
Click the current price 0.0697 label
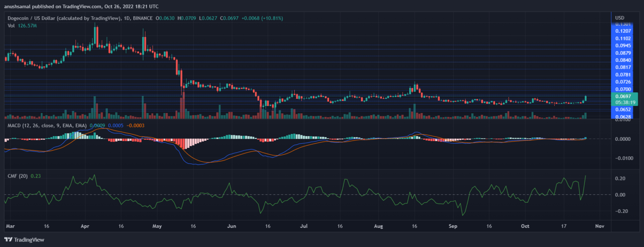(x=623, y=96)
